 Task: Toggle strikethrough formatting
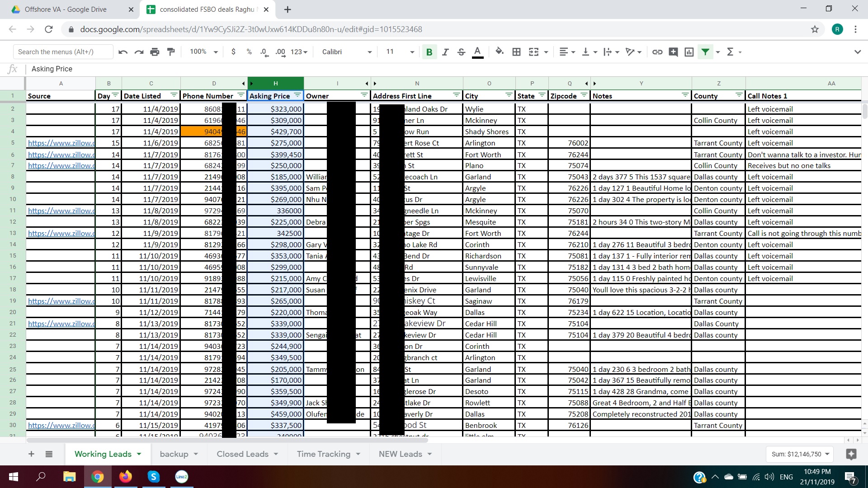pos(461,52)
